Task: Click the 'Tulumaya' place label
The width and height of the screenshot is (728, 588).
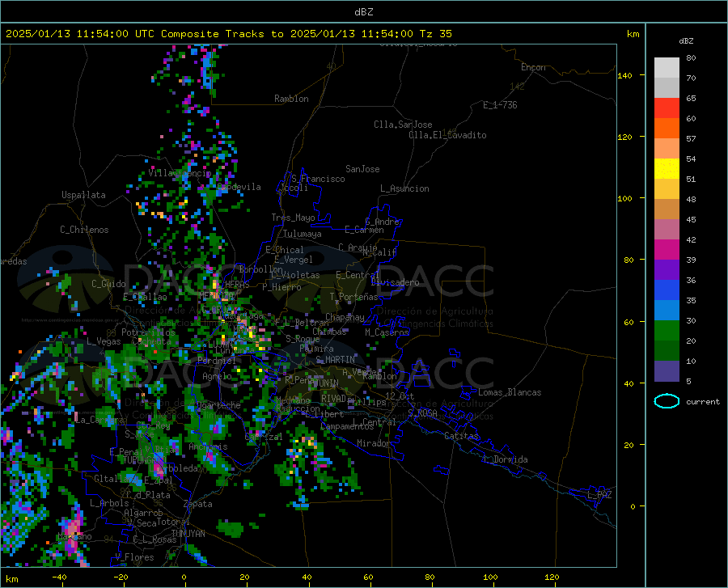Action: pos(302,234)
